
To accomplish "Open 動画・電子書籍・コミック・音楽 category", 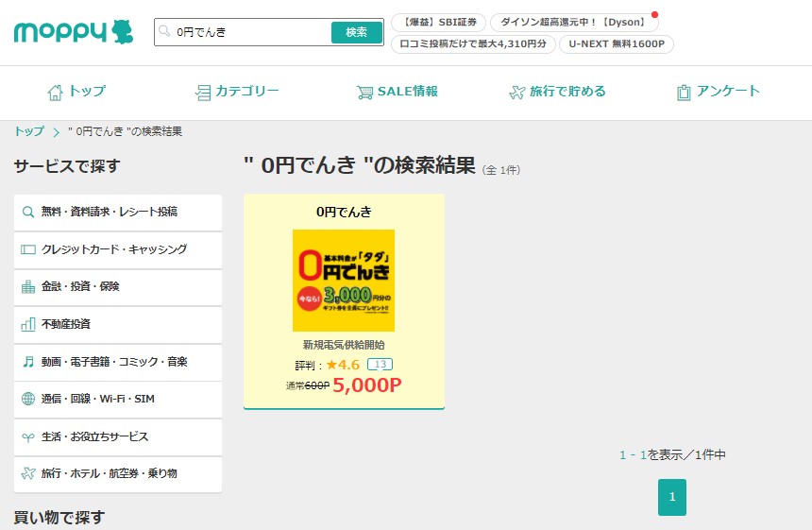I will [118, 362].
